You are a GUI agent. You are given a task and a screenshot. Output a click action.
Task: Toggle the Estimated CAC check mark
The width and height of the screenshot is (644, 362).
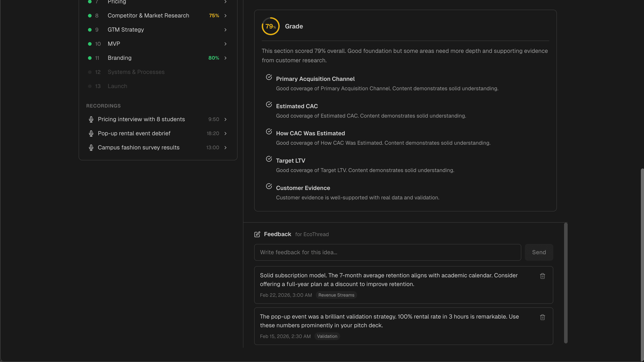tap(269, 104)
